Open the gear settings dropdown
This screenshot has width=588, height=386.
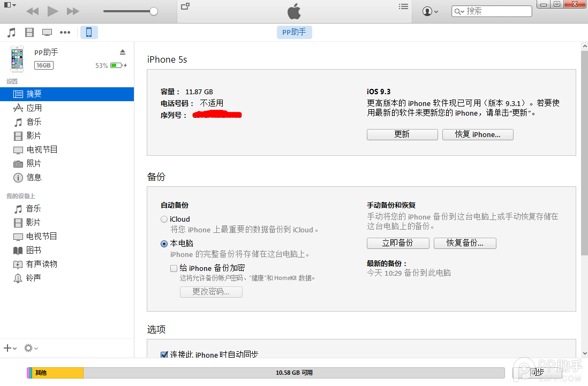[31, 348]
